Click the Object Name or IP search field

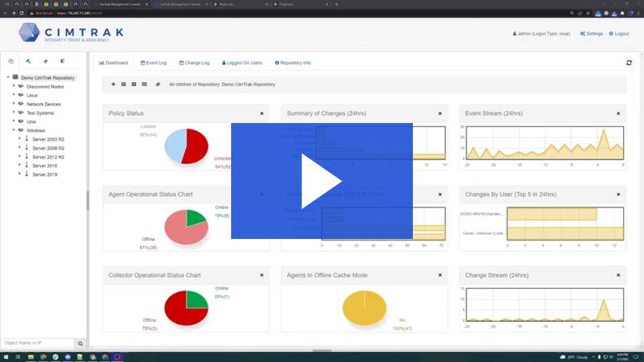click(38, 343)
